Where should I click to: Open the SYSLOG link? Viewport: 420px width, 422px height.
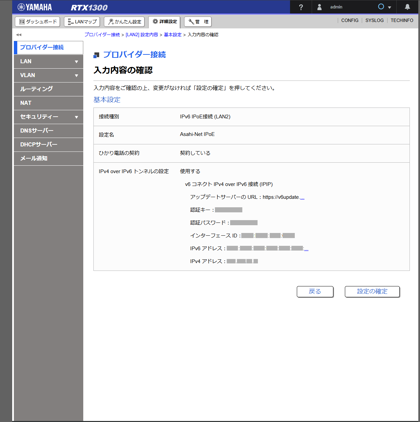pos(374,20)
